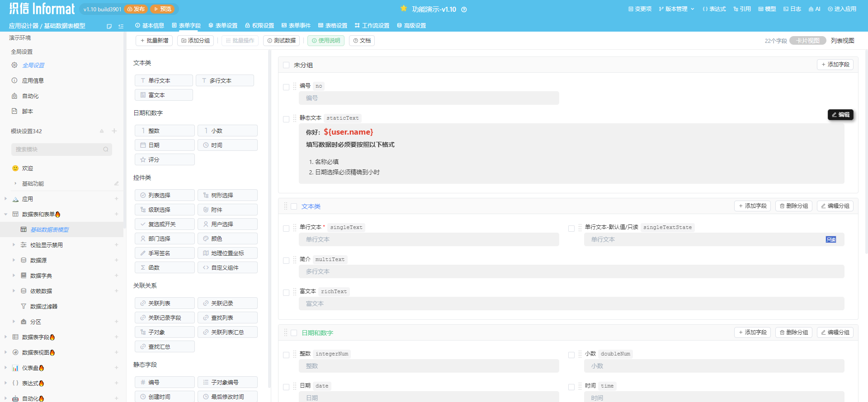Tick the 未分组 group checkbox
This screenshot has width=868, height=402.
286,65
